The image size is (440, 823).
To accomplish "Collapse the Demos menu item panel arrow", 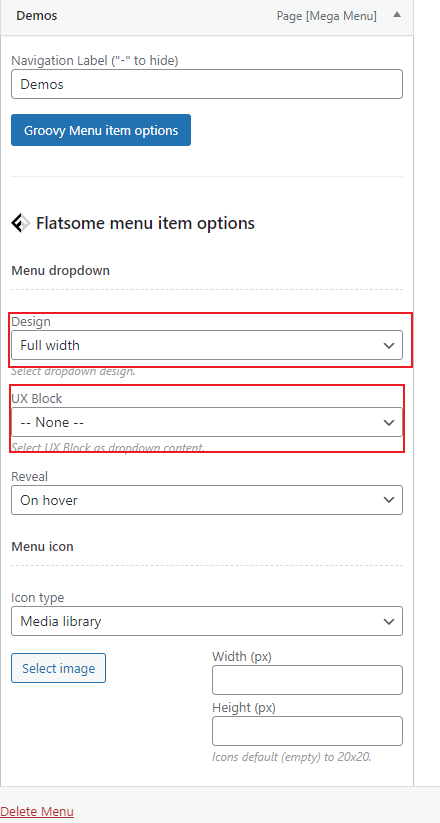I will click(397, 15).
